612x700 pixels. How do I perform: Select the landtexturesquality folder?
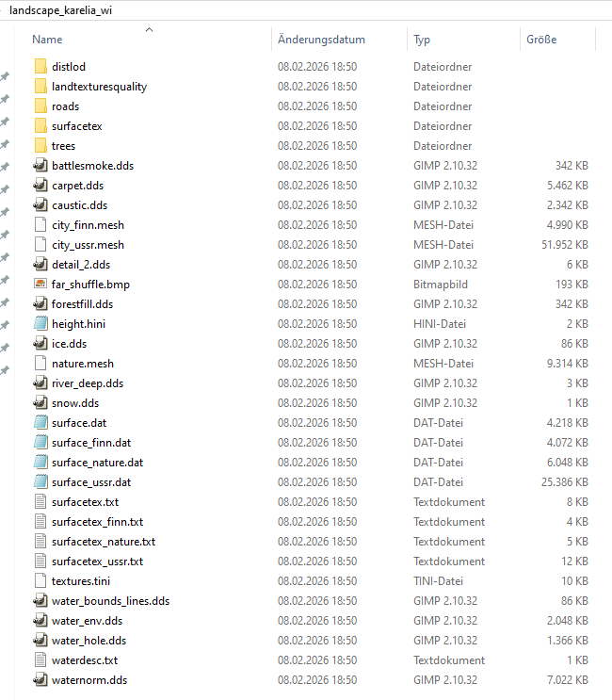[99, 87]
